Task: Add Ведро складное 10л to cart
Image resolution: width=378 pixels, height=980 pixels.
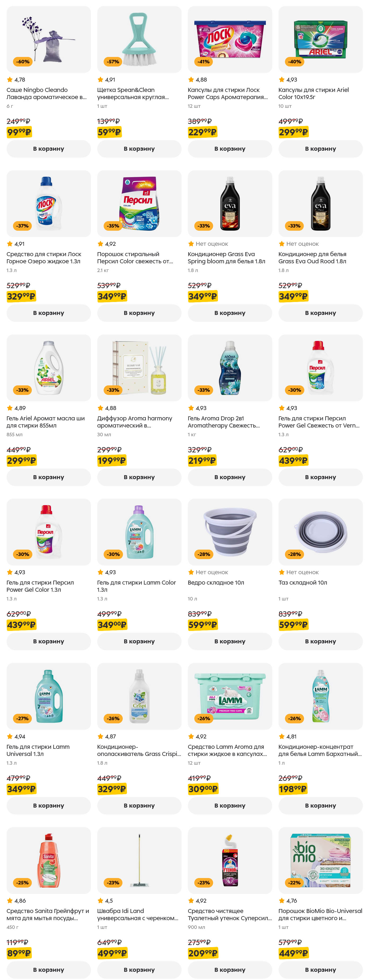Action: pos(230,641)
